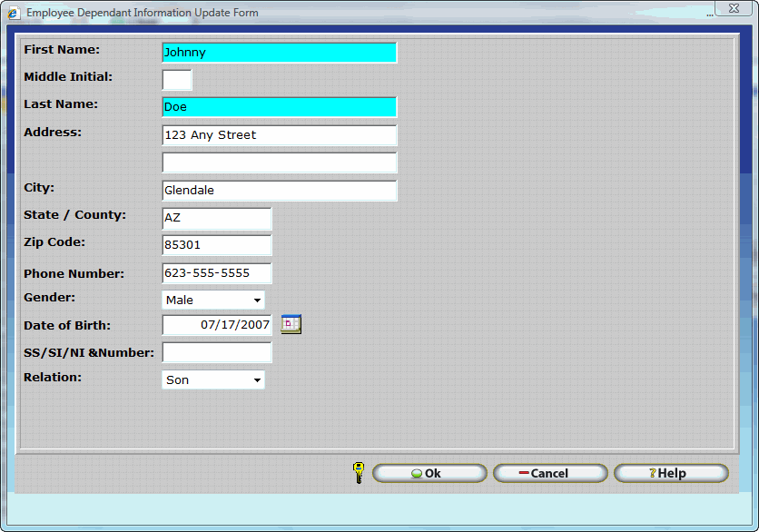Focus the SS/SI/NI Number field
The width and height of the screenshot is (759, 532).
(x=216, y=352)
